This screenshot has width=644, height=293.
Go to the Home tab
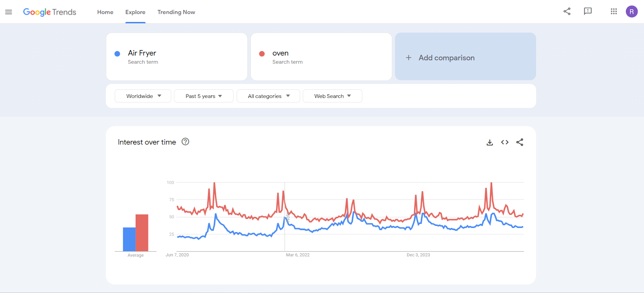105,12
